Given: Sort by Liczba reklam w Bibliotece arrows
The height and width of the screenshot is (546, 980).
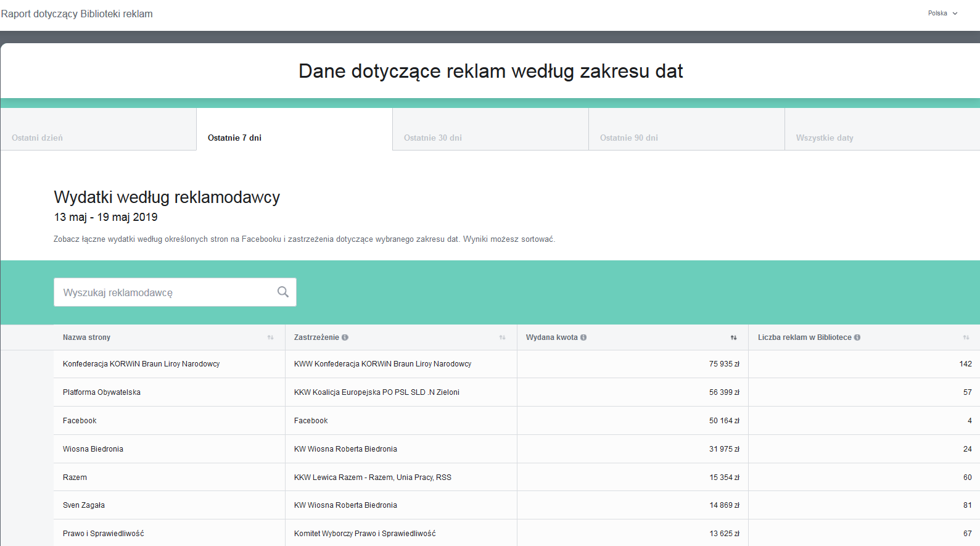Looking at the screenshot, I should pyautogui.click(x=966, y=337).
